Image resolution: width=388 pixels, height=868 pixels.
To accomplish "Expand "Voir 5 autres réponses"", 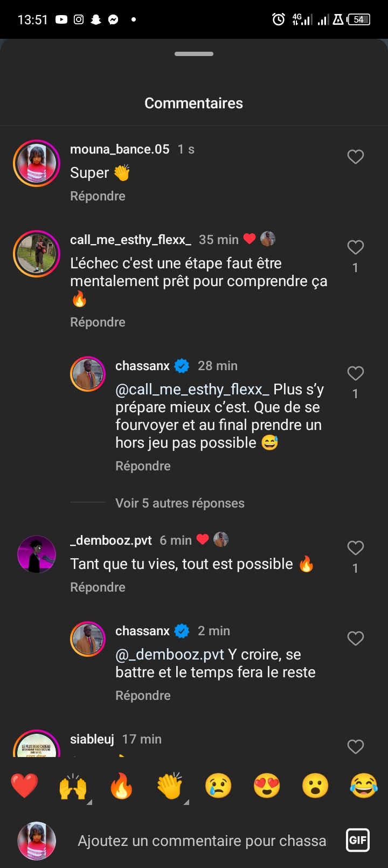I will 180,503.
